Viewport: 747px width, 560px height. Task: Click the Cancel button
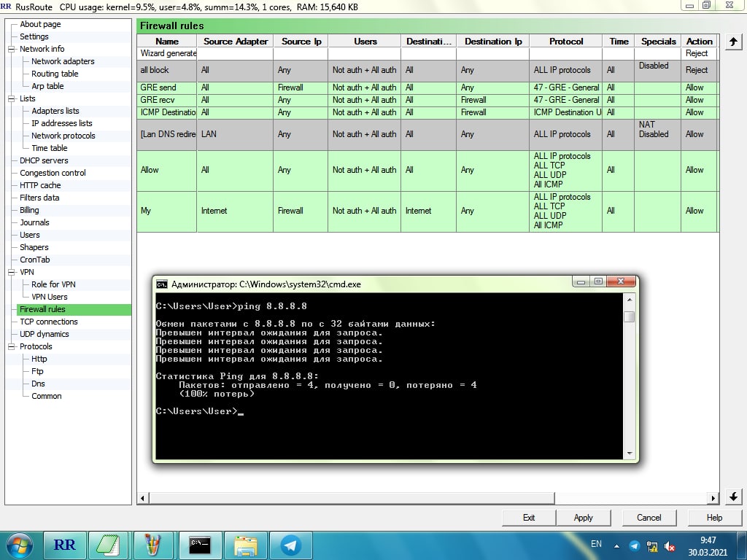click(x=649, y=518)
